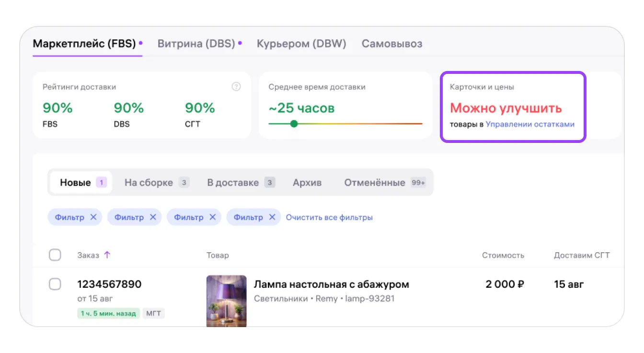This screenshot has height=353, width=644.
Task: Switch to the Витрина (DBS) tab
Action: [x=196, y=44]
